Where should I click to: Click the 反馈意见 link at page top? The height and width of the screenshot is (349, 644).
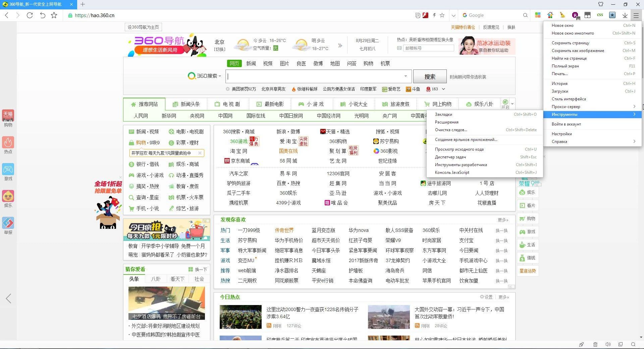click(491, 28)
